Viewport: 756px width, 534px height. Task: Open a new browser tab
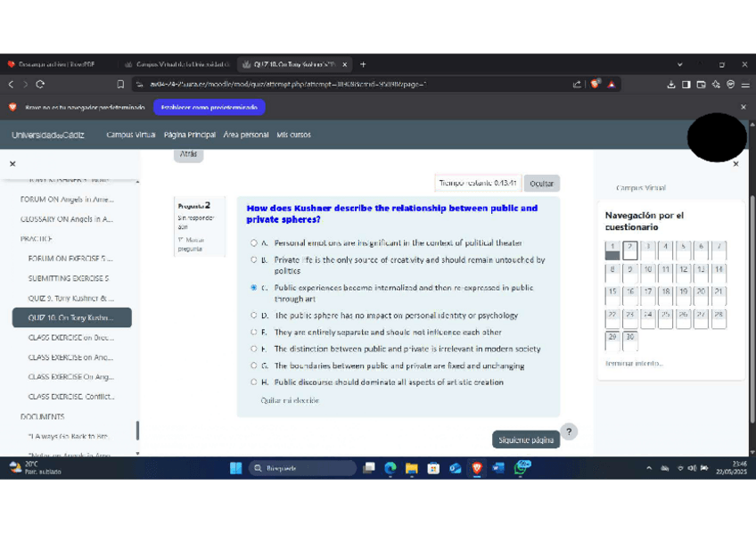click(x=363, y=64)
